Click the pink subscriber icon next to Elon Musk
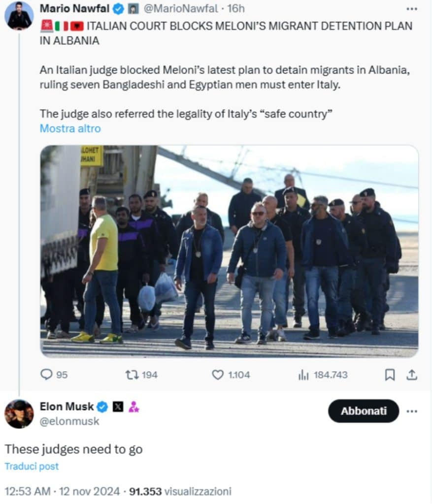The width and height of the screenshot is (432, 504). [x=133, y=407]
